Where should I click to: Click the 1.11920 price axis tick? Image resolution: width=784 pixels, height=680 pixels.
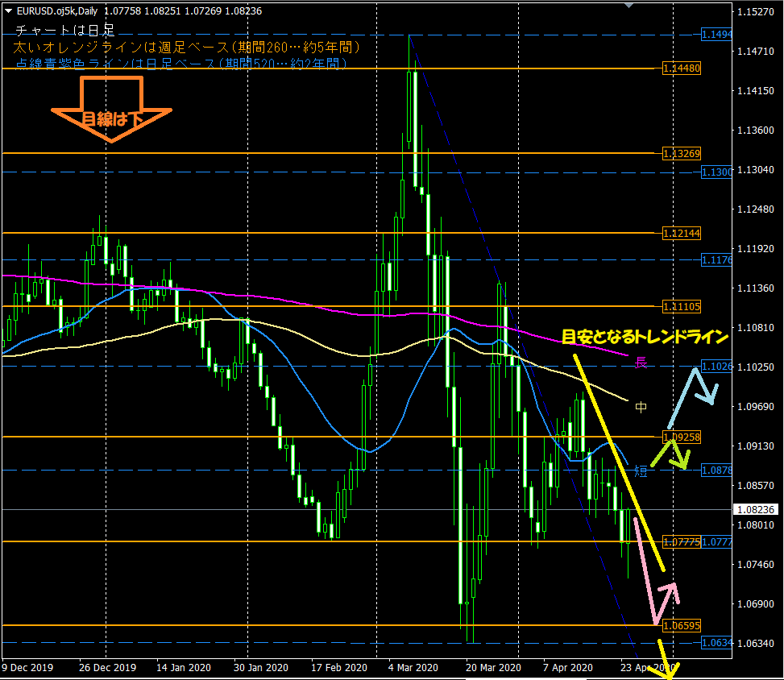(756, 248)
